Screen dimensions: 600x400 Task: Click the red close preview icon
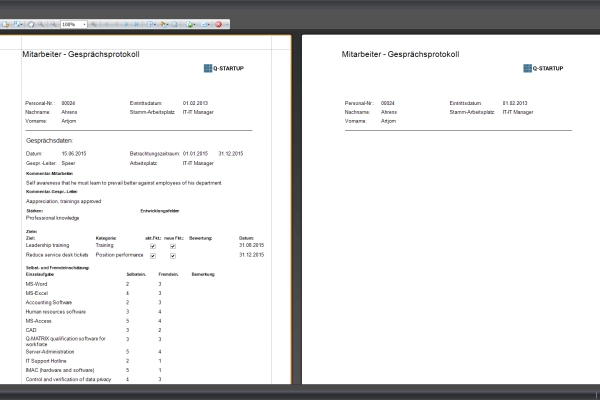click(218, 24)
